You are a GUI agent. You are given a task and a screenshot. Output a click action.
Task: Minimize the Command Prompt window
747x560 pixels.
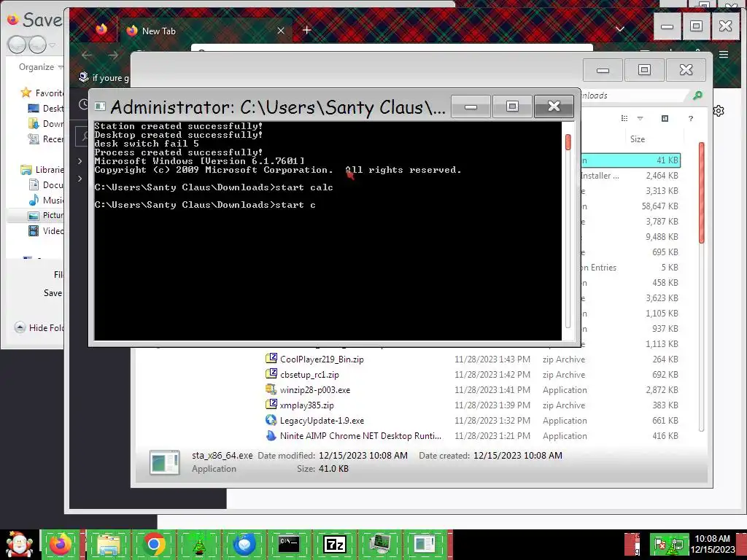tap(471, 106)
